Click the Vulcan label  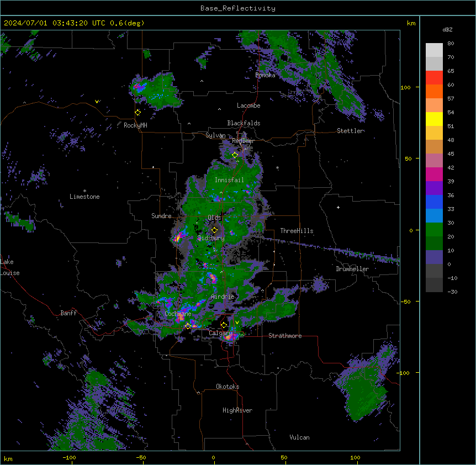(300, 437)
